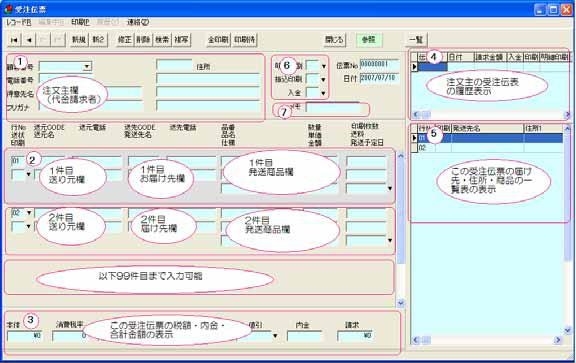Screen dimensions: 576x363
Task: Click the 複写 toolbar button
Action: [181, 40]
